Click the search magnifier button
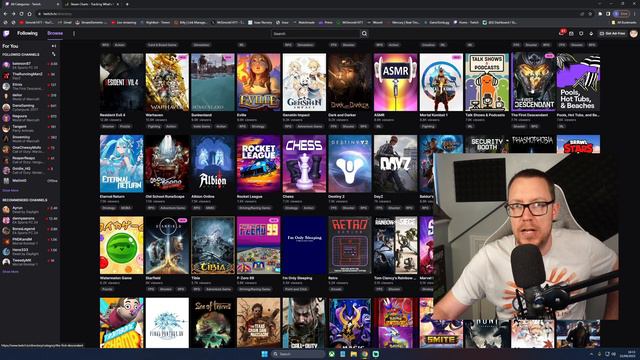640x360 pixels. point(364,33)
